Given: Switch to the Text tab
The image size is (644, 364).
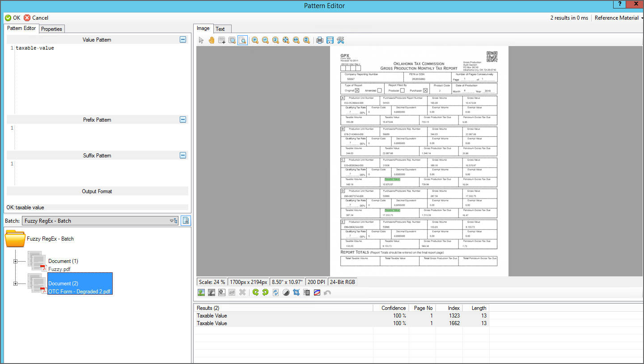Looking at the screenshot, I should pos(220,29).
